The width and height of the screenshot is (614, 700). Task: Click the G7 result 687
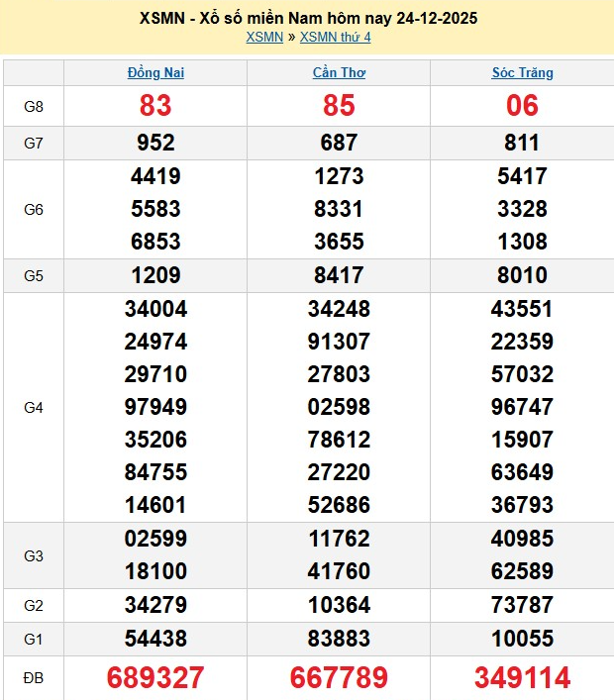point(339,143)
